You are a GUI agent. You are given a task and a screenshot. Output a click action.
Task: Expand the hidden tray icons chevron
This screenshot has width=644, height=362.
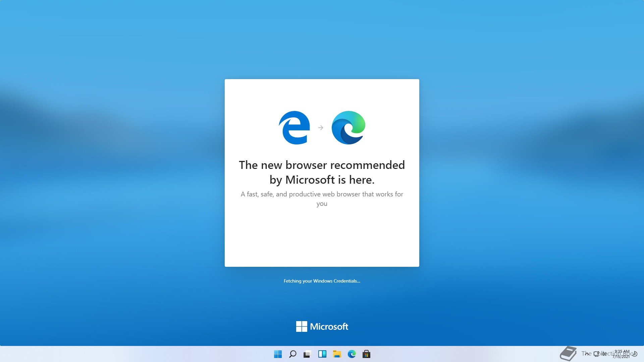587,354
